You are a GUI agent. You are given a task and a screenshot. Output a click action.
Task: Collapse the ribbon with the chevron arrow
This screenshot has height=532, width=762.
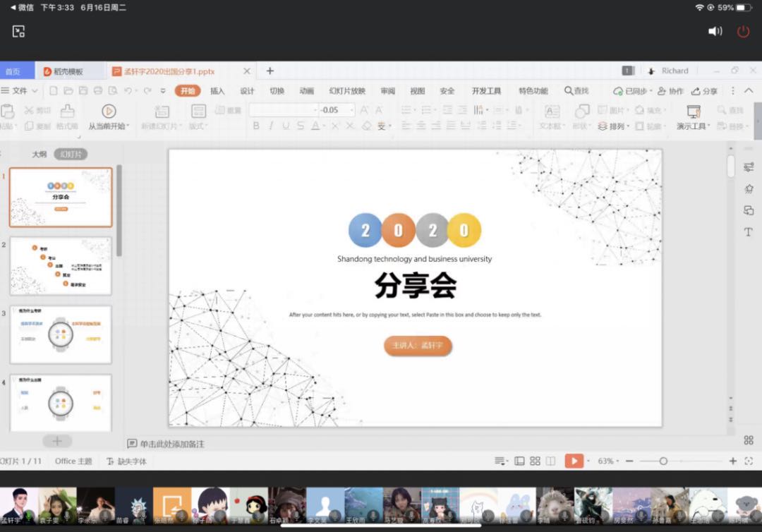pyautogui.click(x=749, y=91)
